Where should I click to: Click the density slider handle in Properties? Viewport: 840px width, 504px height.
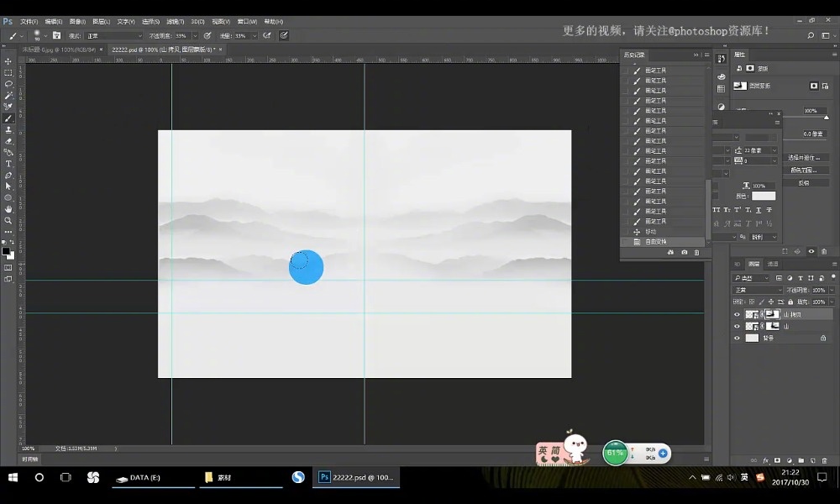click(826, 118)
